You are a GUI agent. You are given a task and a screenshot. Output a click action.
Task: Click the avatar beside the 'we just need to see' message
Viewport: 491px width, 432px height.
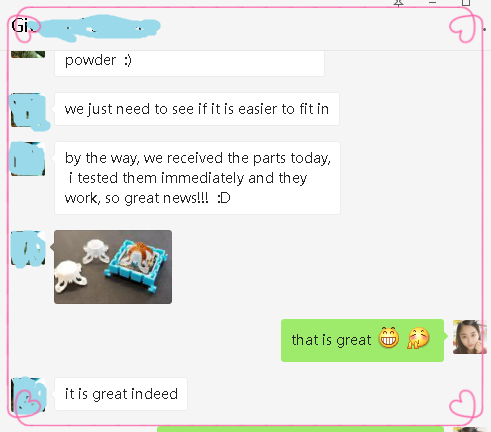[x=28, y=110]
